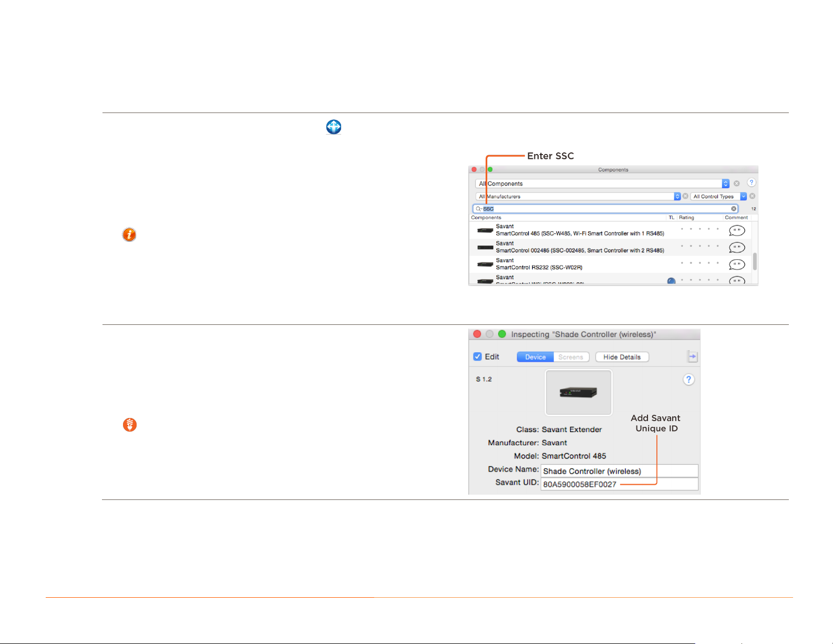
Task: Select SmartControl 485 (SSC-W485) row
Action: click(610, 230)
